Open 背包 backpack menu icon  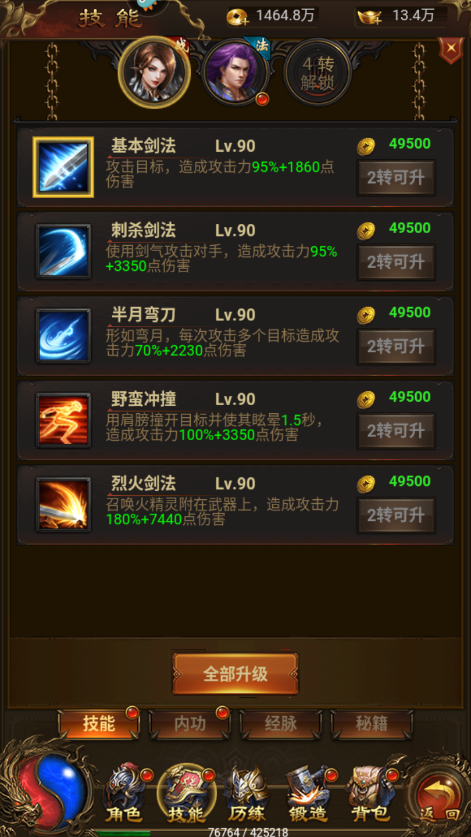(x=372, y=795)
